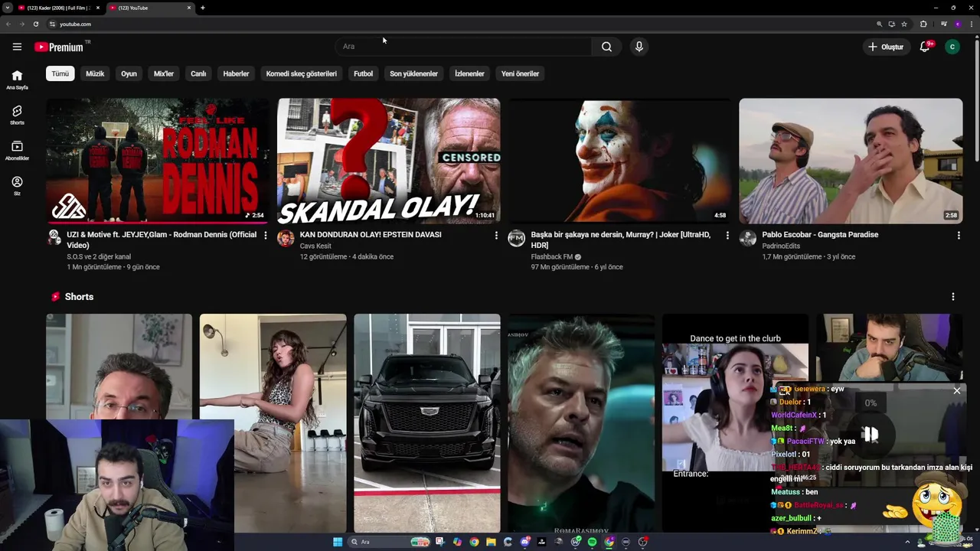Screen dimensions: 980x551
Task: Reload the page
Action: pyautogui.click(x=35, y=24)
